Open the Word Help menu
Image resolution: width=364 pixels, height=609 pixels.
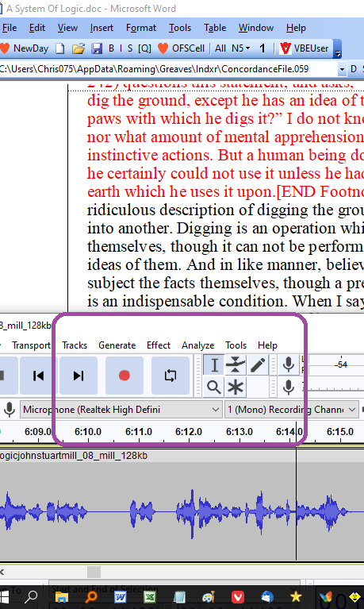296,28
